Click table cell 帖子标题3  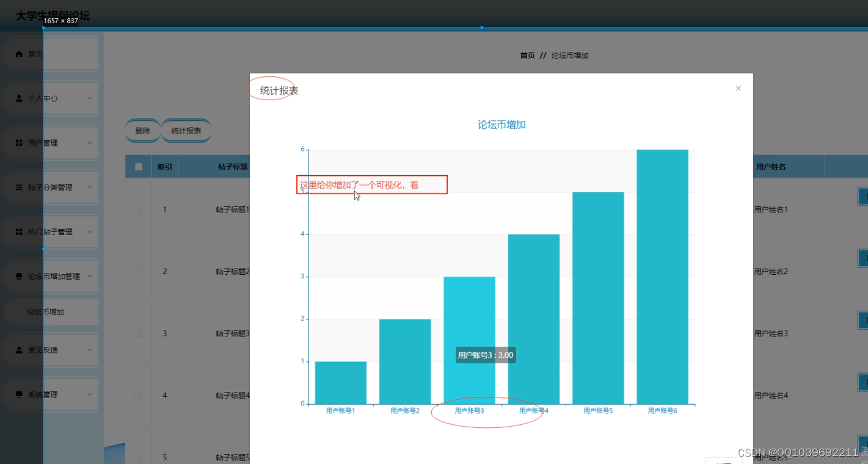pyautogui.click(x=233, y=333)
